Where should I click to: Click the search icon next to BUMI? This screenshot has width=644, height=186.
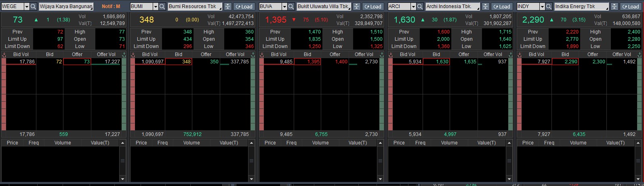[x=162, y=6]
